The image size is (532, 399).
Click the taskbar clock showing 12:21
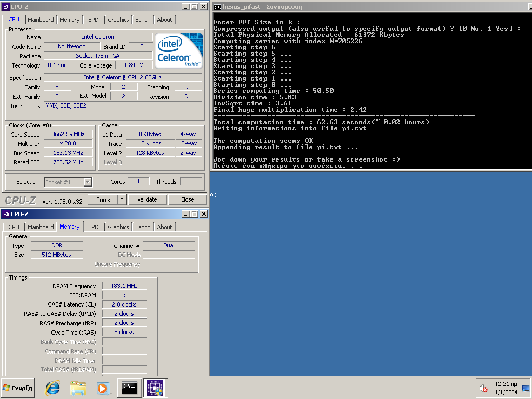tap(506, 384)
